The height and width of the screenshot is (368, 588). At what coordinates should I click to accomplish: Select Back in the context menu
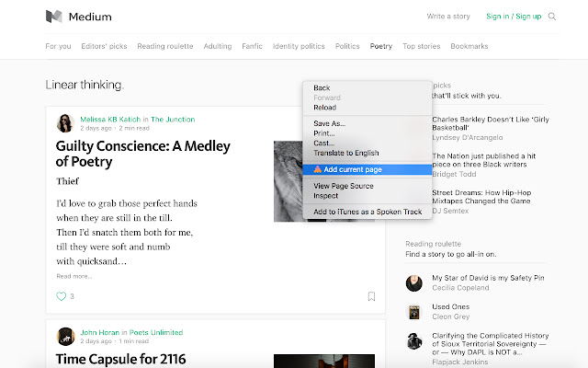tap(367, 88)
